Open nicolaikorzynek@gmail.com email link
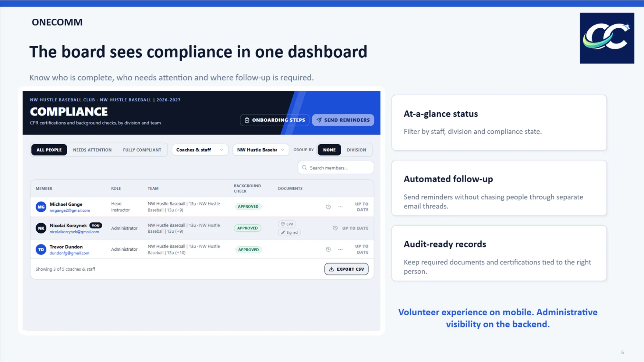The height and width of the screenshot is (362, 644). click(74, 232)
